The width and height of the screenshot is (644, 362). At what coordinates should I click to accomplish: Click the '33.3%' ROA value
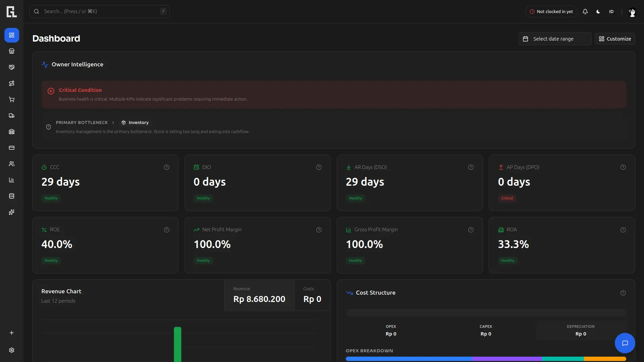[514, 244]
